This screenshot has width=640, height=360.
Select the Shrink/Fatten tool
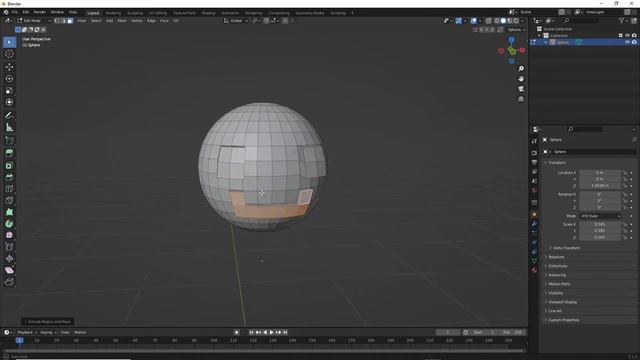[9, 259]
